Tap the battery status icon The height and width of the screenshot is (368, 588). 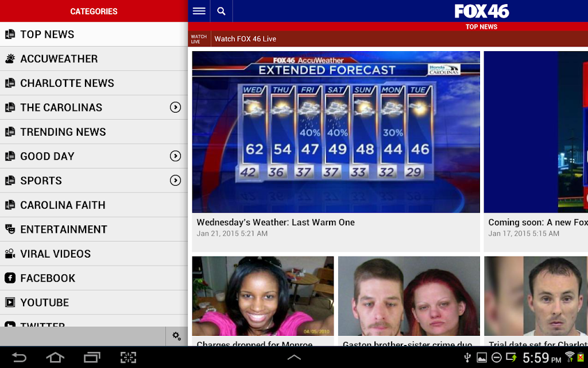pyautogui.click(x=581, y=357)
